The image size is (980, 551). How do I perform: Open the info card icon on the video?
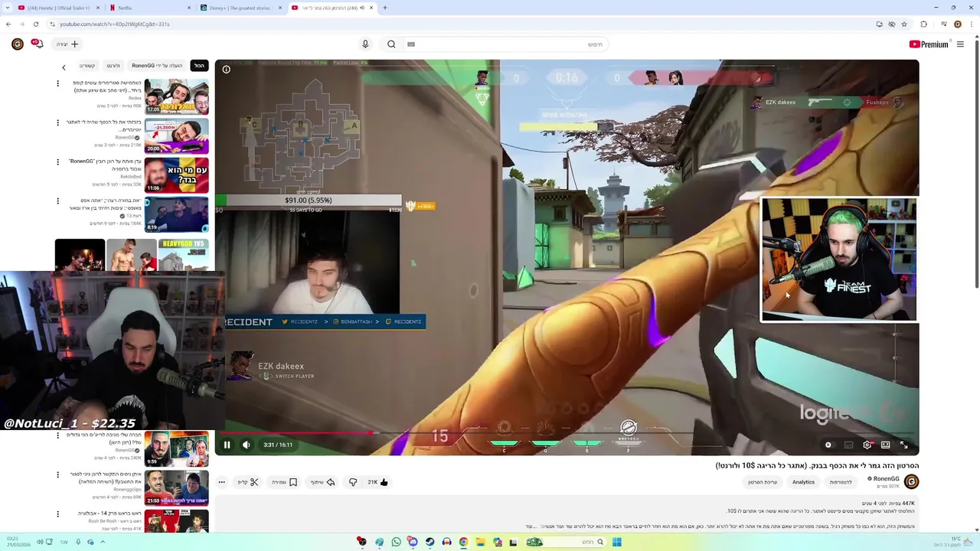[226, 70]
